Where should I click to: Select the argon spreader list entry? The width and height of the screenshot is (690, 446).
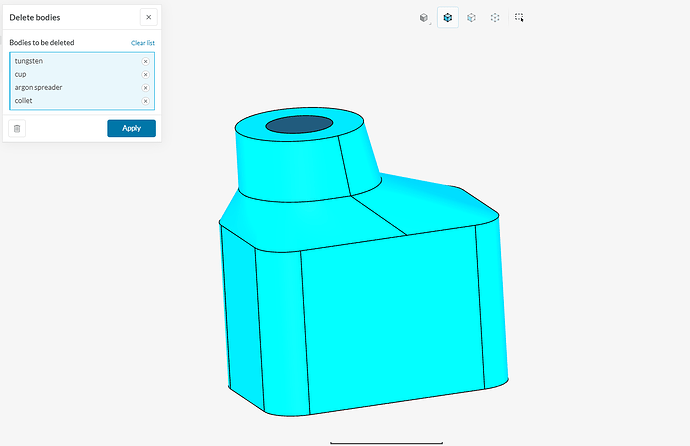(x=37, y=87)
